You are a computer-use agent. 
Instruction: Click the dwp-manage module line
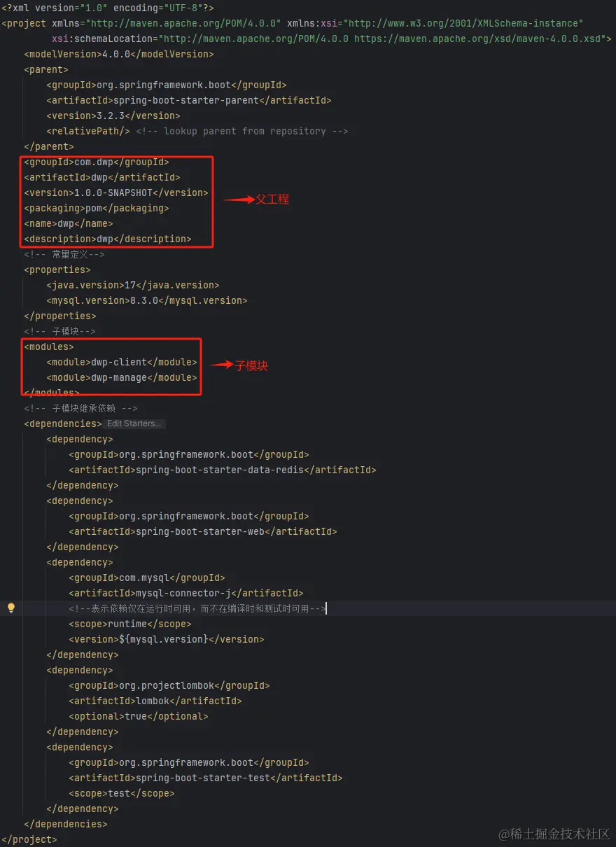tap(122, 377)
